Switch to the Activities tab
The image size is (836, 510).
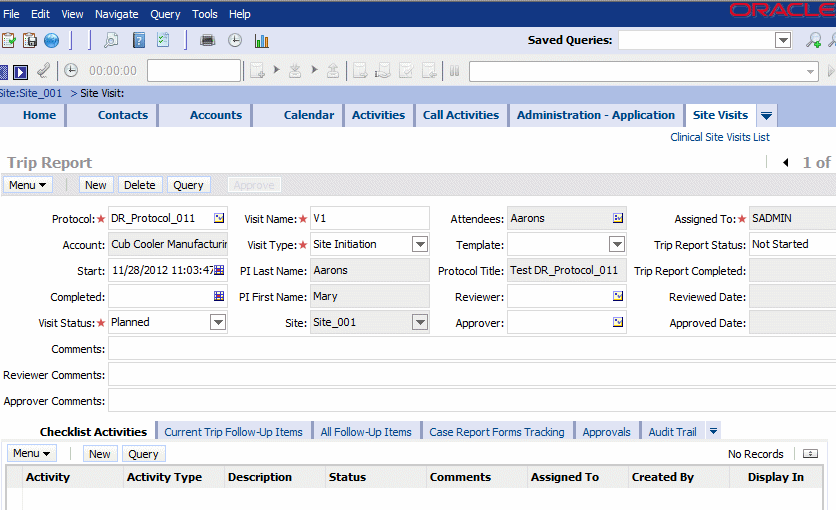tap(379, 115)
